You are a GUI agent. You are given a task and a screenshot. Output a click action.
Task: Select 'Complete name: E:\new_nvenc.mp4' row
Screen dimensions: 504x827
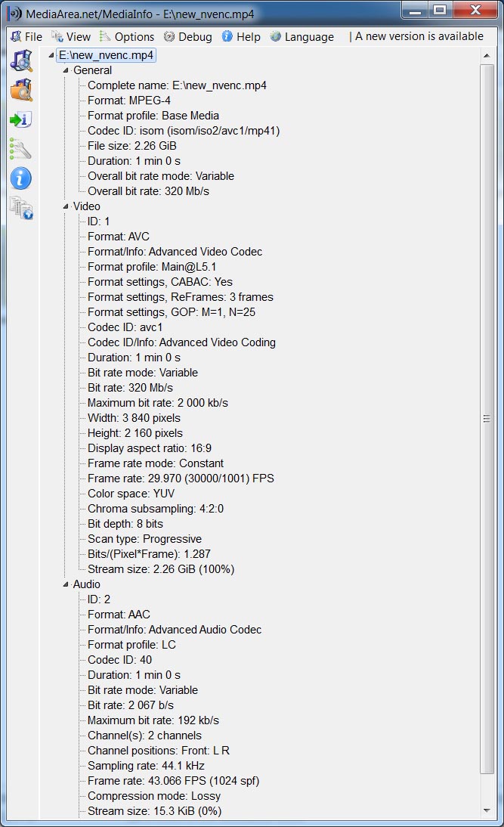177,85
